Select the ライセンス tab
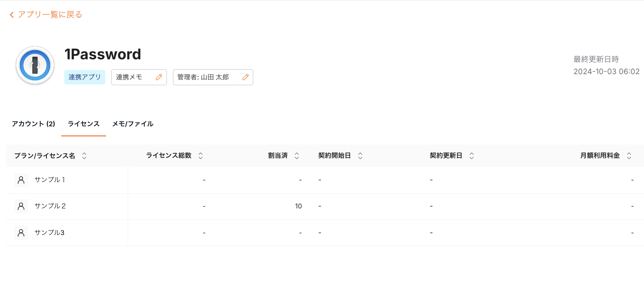The width and height of the screenshot is (644, 286). [x=84, y=124]
